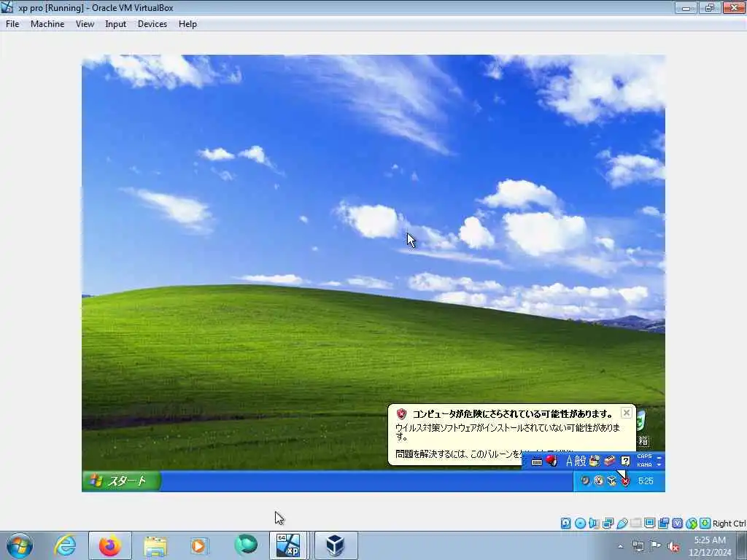Image resolution: width=747 pixels, height=560 pixels.
Task: Click the network adapter indicator in status bar
Action: (x=608, y=524)
